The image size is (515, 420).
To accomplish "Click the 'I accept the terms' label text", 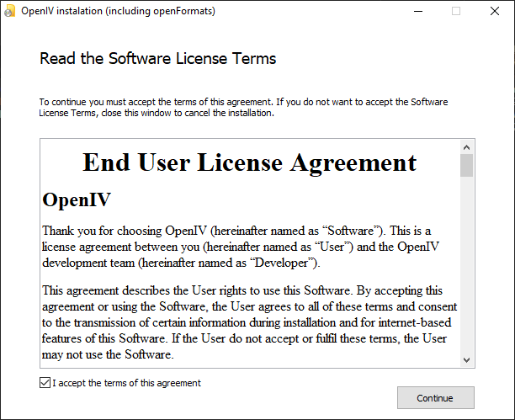I will click(x=126, y=383).
